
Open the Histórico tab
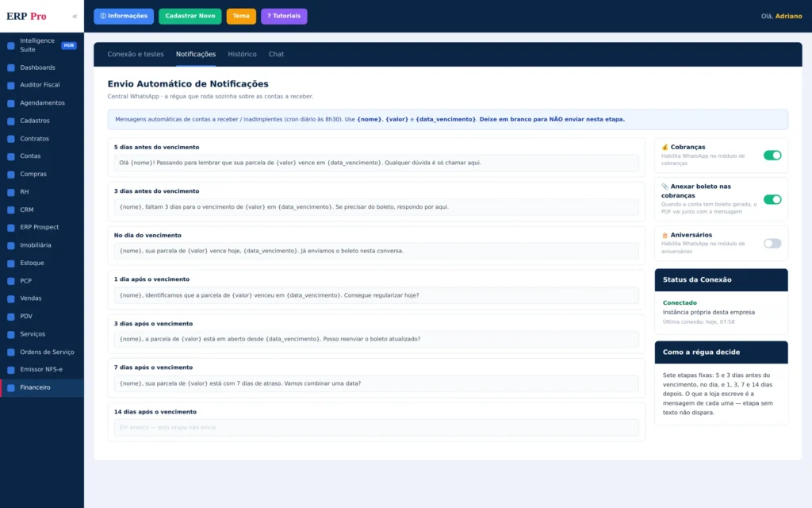242,54
